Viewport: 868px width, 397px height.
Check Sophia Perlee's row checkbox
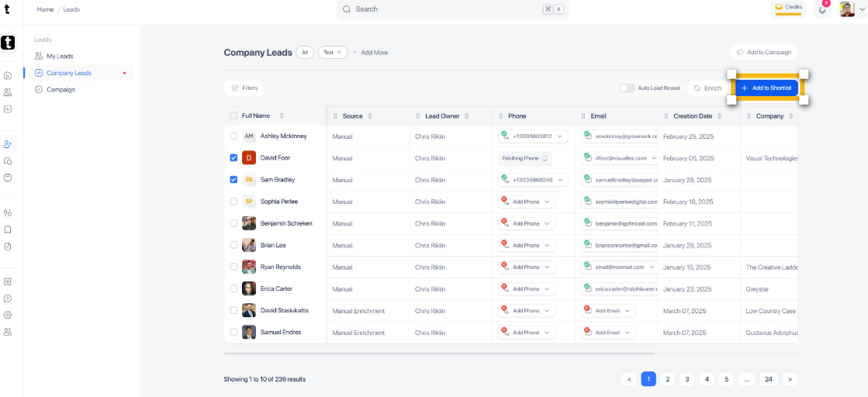point(233,202)
